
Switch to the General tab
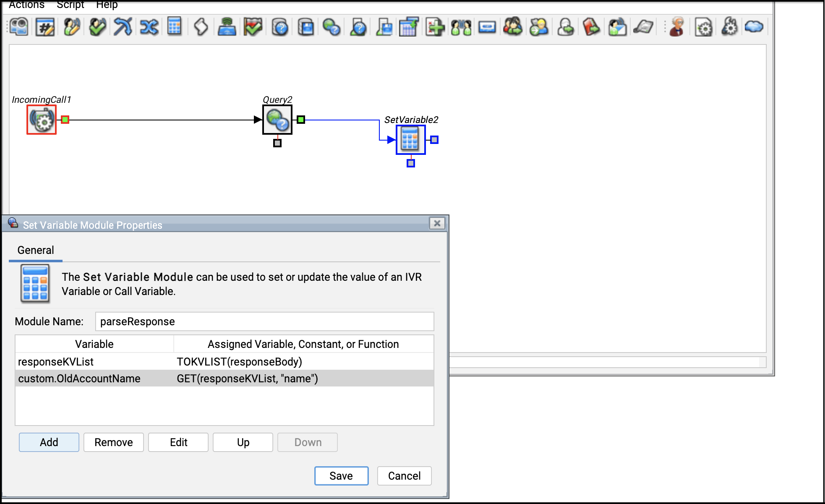[x=36, y=250]
